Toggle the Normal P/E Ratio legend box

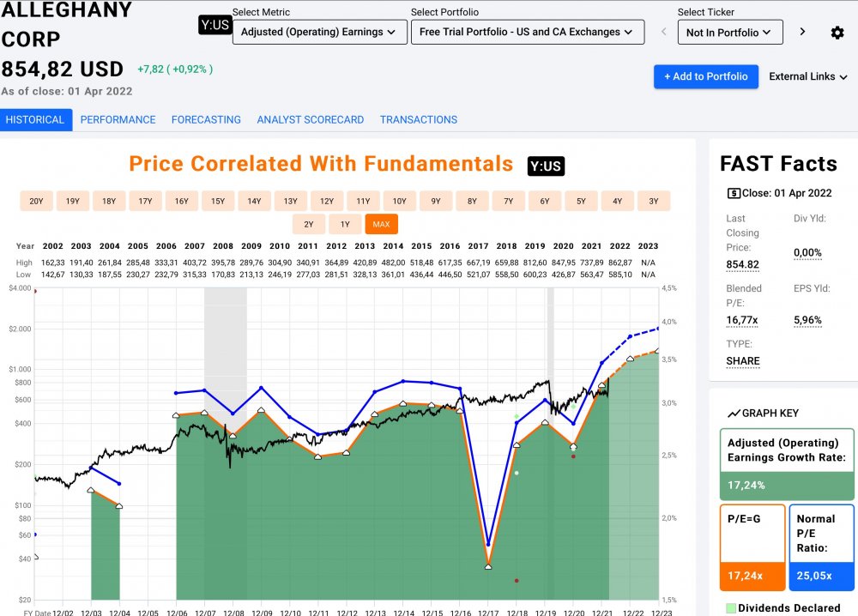coord(821,547)
